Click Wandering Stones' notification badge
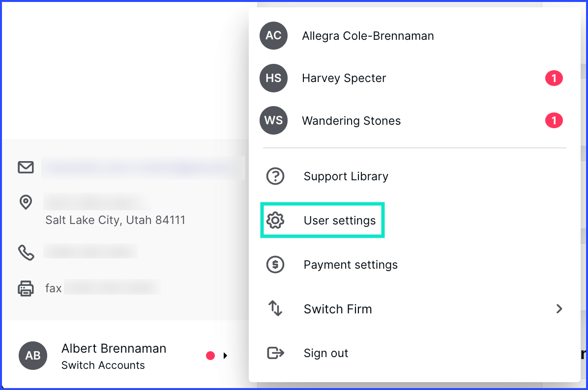The height and width of the screenshot is (390, 588). click(554, 120)
